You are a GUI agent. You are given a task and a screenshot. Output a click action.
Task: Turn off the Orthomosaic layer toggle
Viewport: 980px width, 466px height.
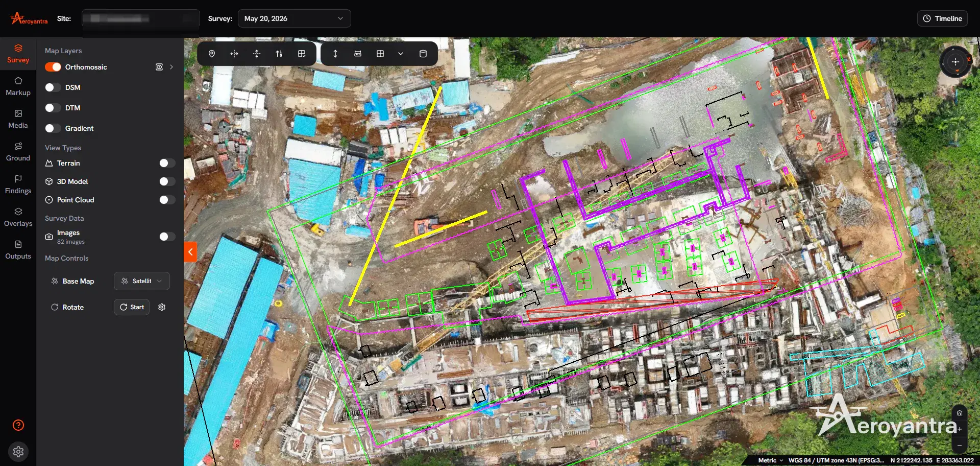(x=53, y=67)
